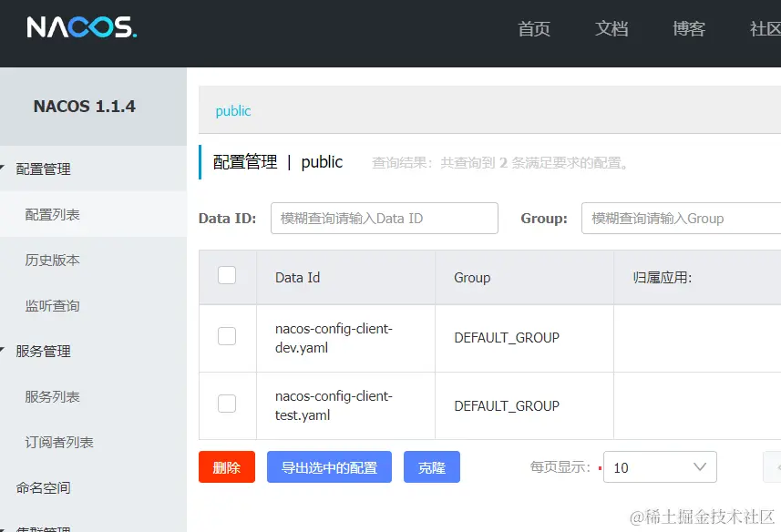Open 服务列表 in sidebar
Viewport: 781px width, 532px height.
52,396
